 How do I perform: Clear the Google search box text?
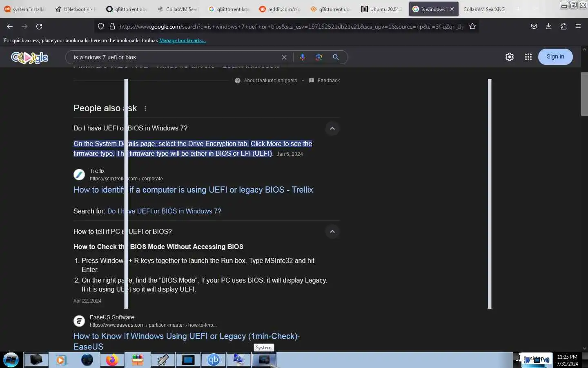pos(284,57)
